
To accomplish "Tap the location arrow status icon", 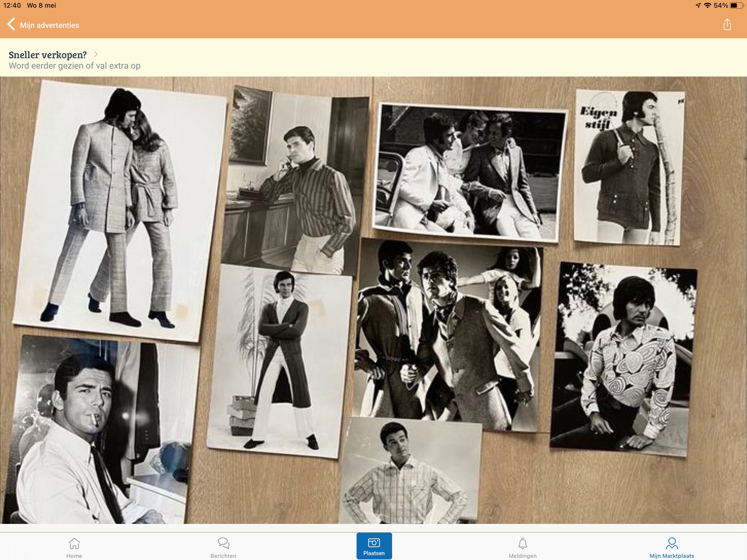I will [x=698, y=5].
